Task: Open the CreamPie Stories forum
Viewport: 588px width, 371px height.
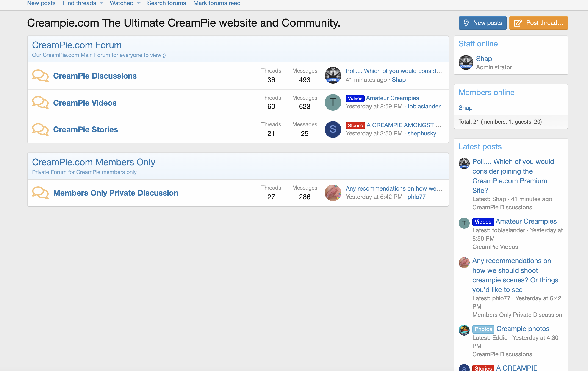Action: tap(86, 129)
